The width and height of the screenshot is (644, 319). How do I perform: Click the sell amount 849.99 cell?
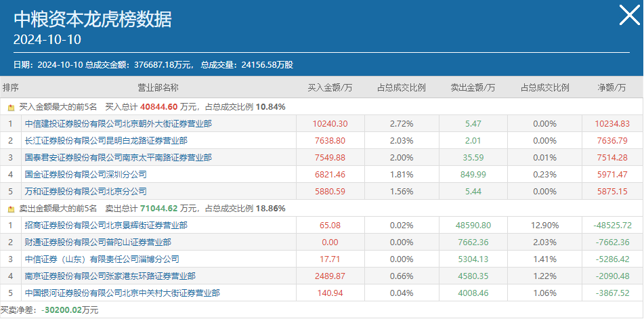(473, 175)
